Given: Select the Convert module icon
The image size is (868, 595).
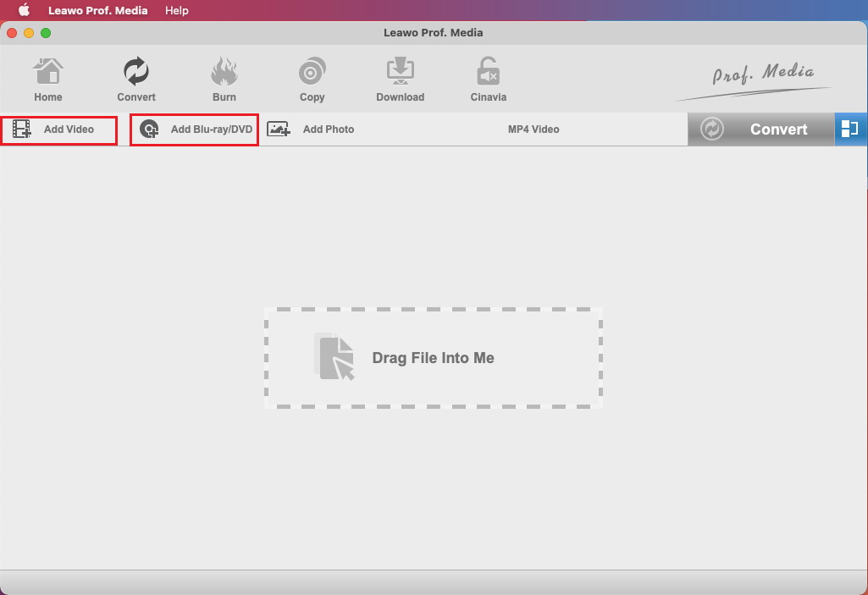Looking at the screenshot, I should click(x=136, y=72).
